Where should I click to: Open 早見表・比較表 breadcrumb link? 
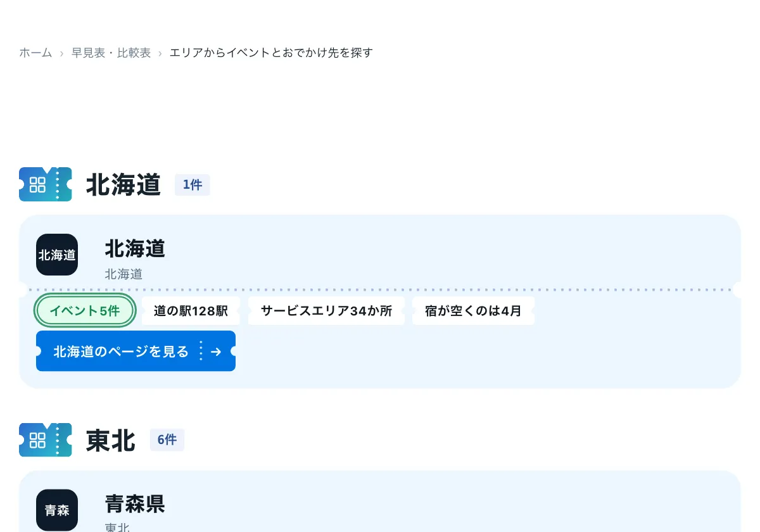[x=111, y=53]
